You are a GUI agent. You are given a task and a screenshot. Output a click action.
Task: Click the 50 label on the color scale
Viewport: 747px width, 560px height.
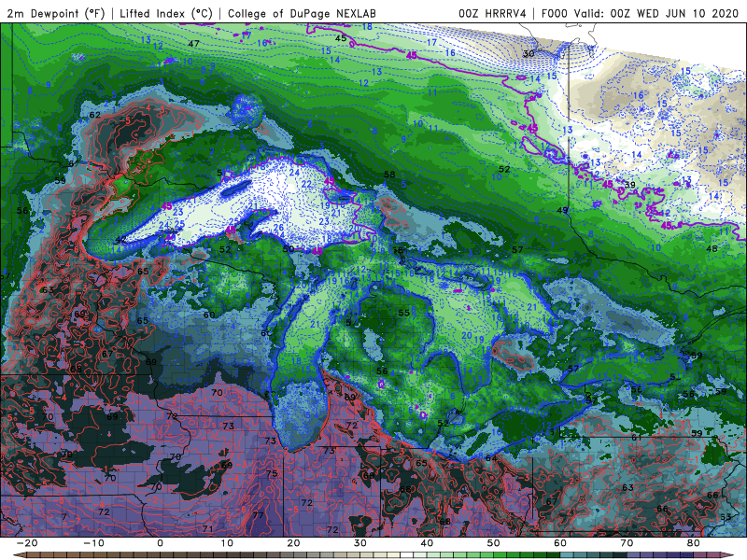click(x=494, y=543)
